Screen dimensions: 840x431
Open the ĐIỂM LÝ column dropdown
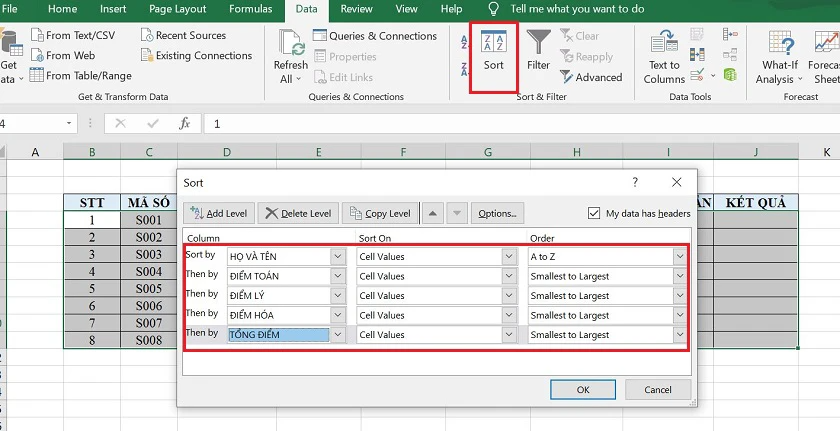[x=338, y=296]
